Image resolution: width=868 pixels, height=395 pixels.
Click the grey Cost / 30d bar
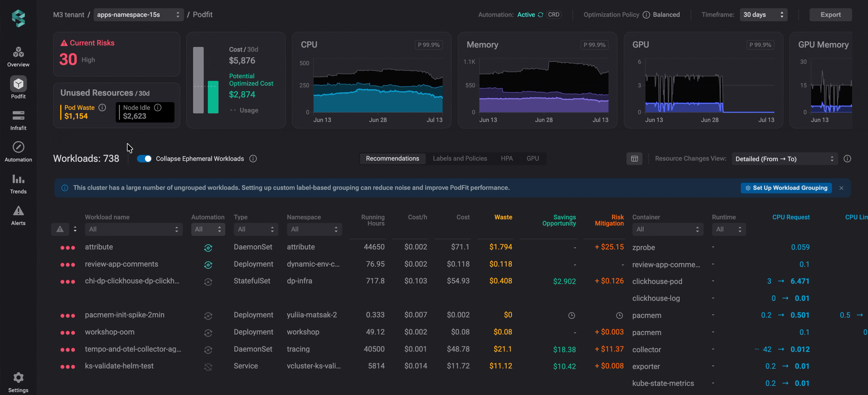(x=198, y=80)
